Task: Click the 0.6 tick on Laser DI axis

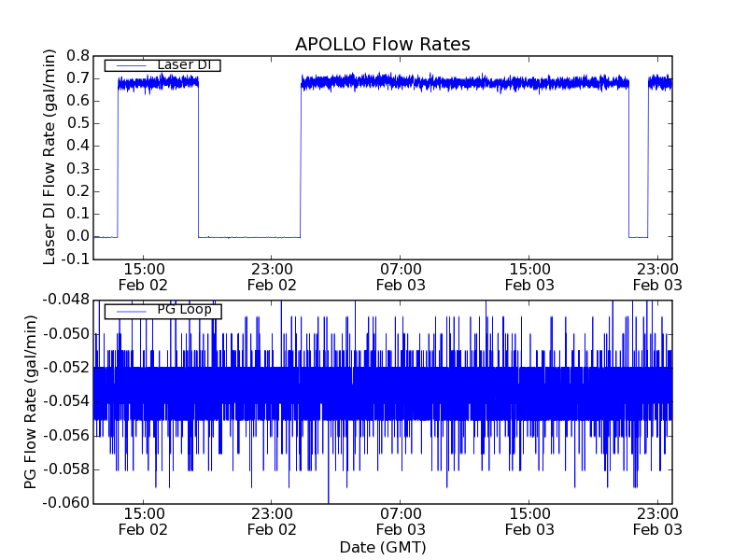Action: coord(78,101)
